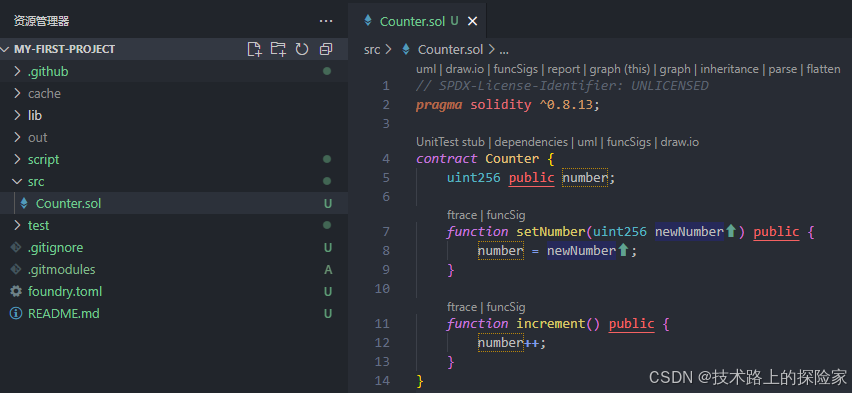Click 'pragma' keyword on line 2
Viewport: 852px width, 393px height.
(x=439, y=104)
